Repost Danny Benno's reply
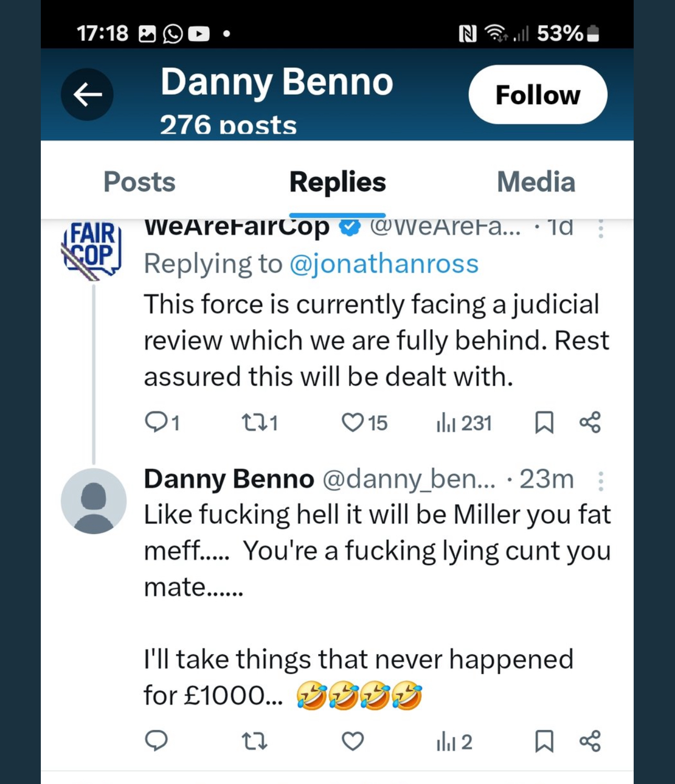The height and width of the screenshot is (784, 675). 254,741
